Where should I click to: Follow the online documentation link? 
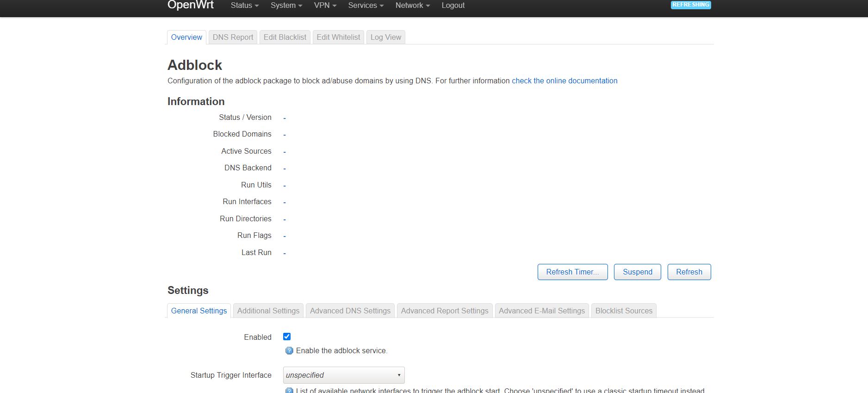point(564,81)
